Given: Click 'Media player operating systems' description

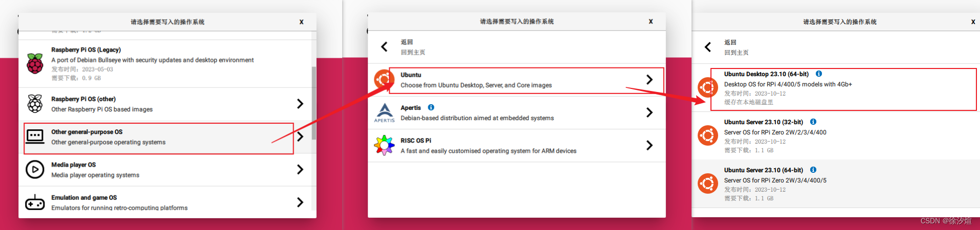Looking at the screenshot, I should coord(95,175).
